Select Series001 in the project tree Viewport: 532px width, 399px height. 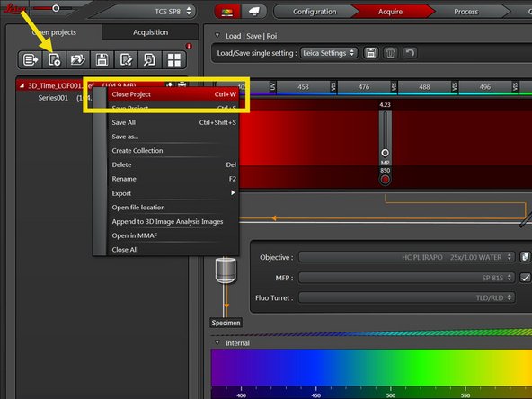[x=53, y=98]
